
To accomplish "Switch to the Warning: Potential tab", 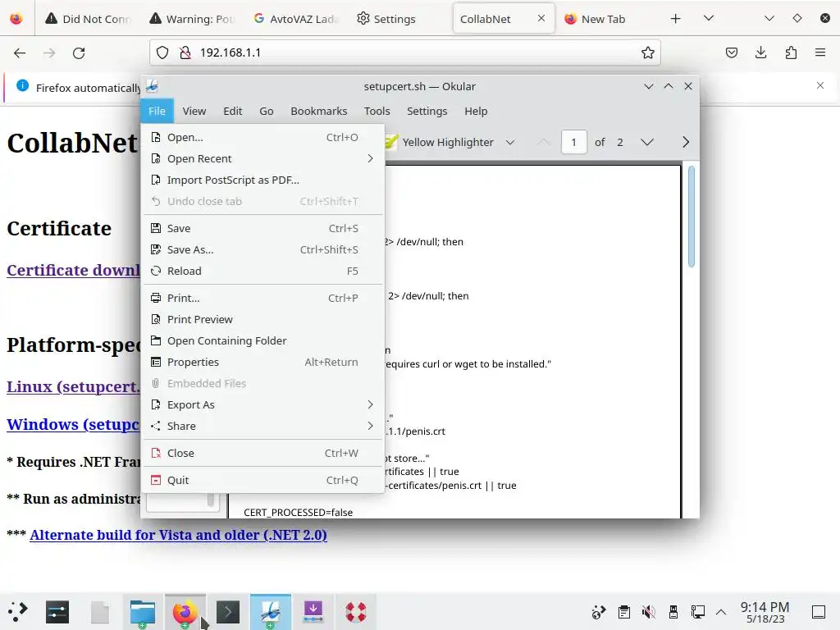I will point(192,19).
